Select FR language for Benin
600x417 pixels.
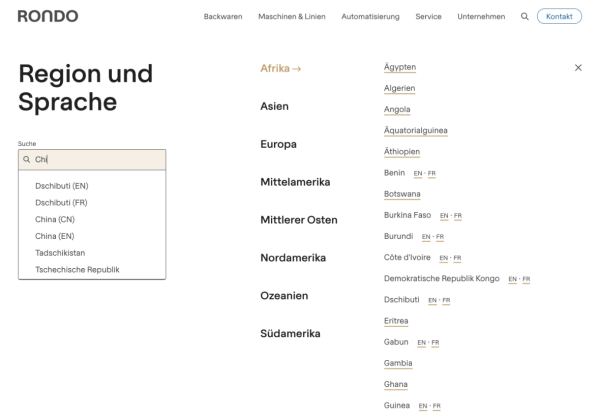tap(432, 174)
